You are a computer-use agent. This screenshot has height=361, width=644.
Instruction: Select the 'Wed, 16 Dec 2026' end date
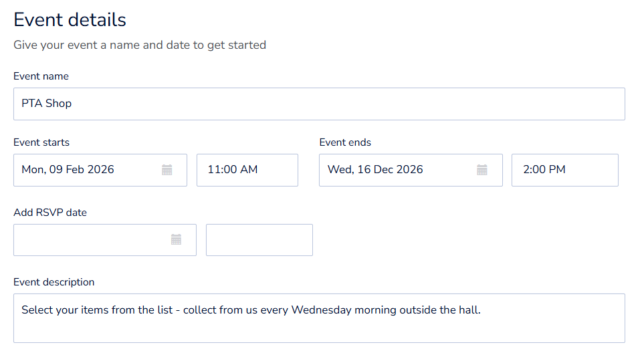pyautogui.click(x=375, y=170)
